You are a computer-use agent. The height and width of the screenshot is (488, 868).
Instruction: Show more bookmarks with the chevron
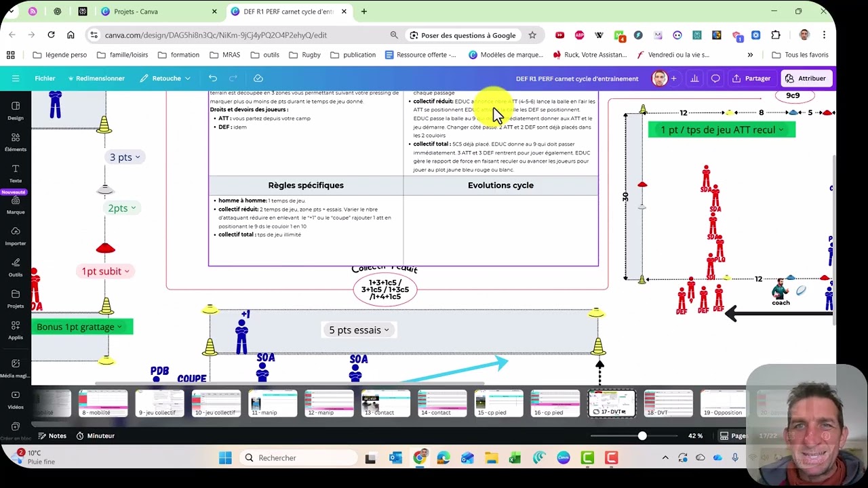(750, 55)
